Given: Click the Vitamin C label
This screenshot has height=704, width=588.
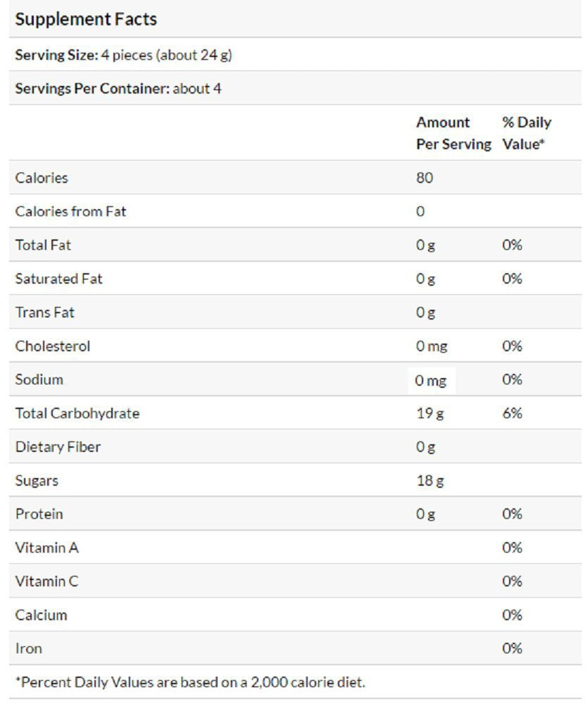Looking at the screenshot, I should click(46, 582).
